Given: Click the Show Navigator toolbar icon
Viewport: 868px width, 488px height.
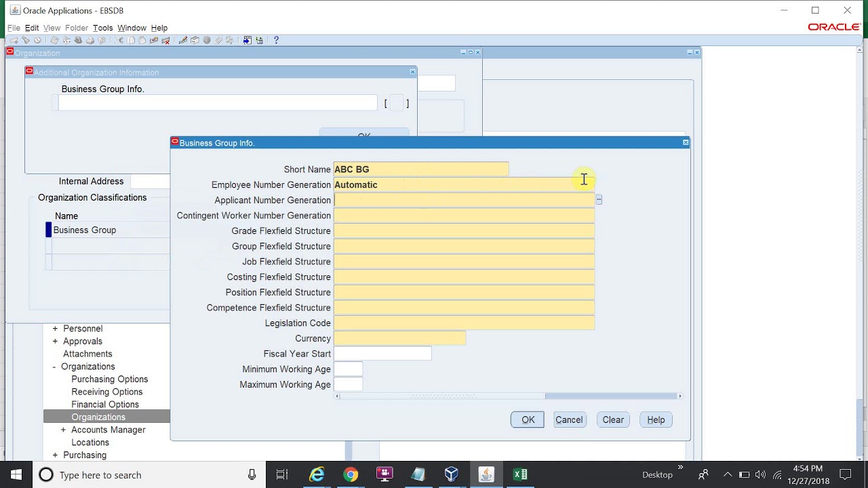Looking at the screenshot, I should click(37, 40).
